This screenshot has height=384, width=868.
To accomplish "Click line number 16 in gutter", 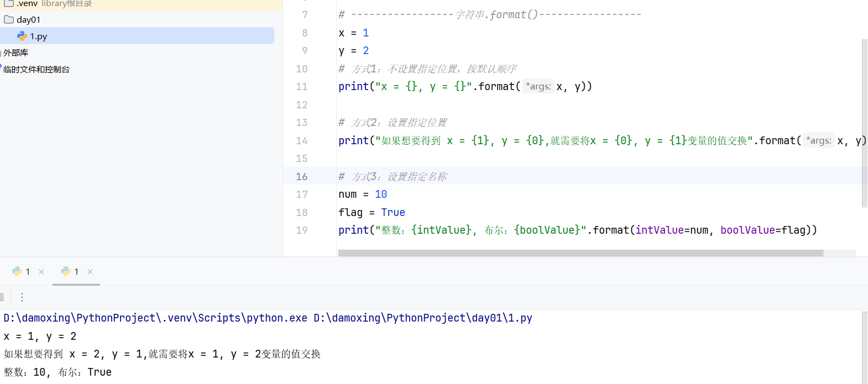I will point(301,176).
